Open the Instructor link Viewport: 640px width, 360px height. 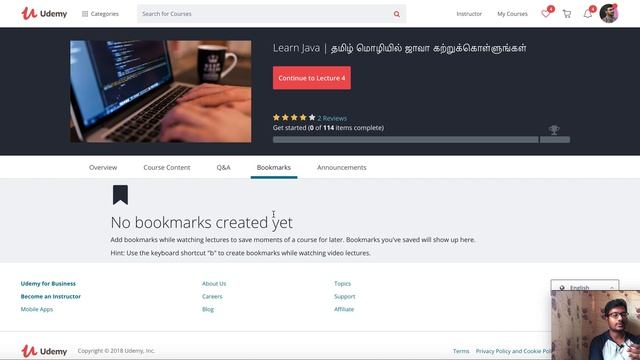(x=469, y=14)
